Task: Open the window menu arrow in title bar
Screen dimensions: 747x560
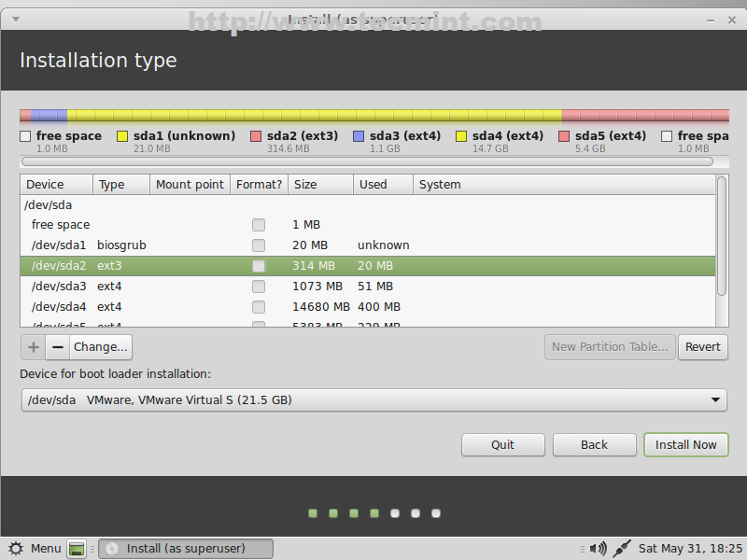Action: tap(14, 18)
